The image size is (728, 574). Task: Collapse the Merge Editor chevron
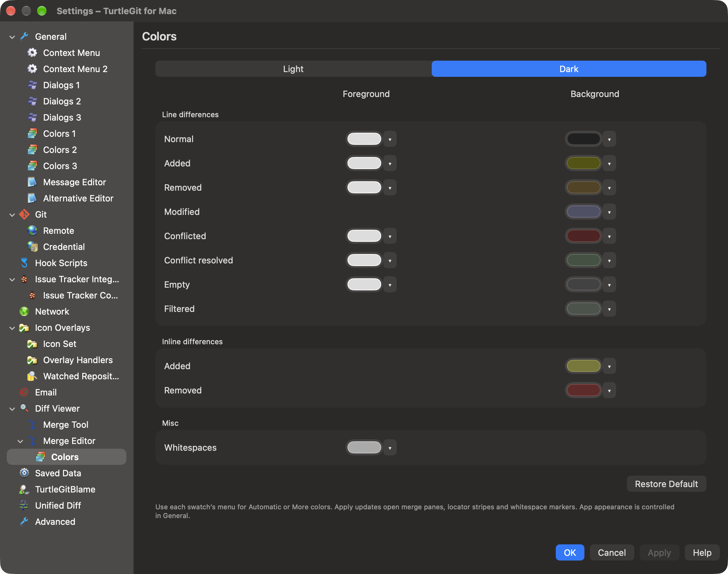pos(20,441)
